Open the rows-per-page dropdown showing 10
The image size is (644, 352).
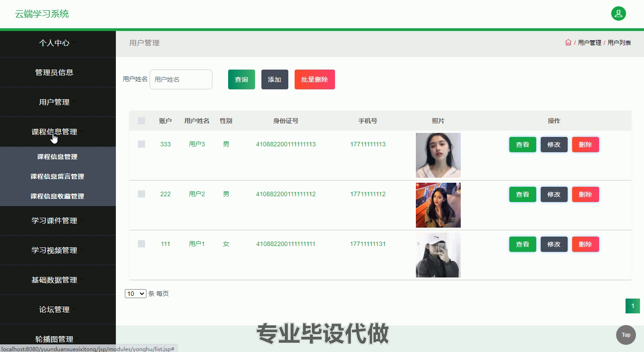point(136,294)
